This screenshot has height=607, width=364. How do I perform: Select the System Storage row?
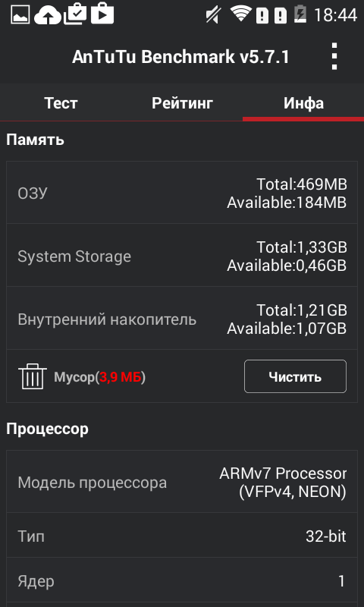182,255
